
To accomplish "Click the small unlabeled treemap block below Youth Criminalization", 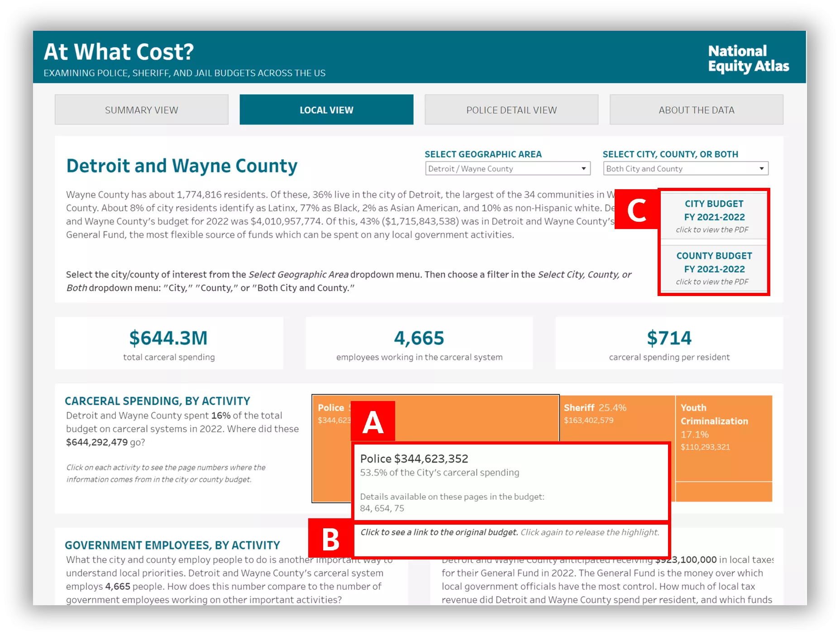I will (724, 492).
